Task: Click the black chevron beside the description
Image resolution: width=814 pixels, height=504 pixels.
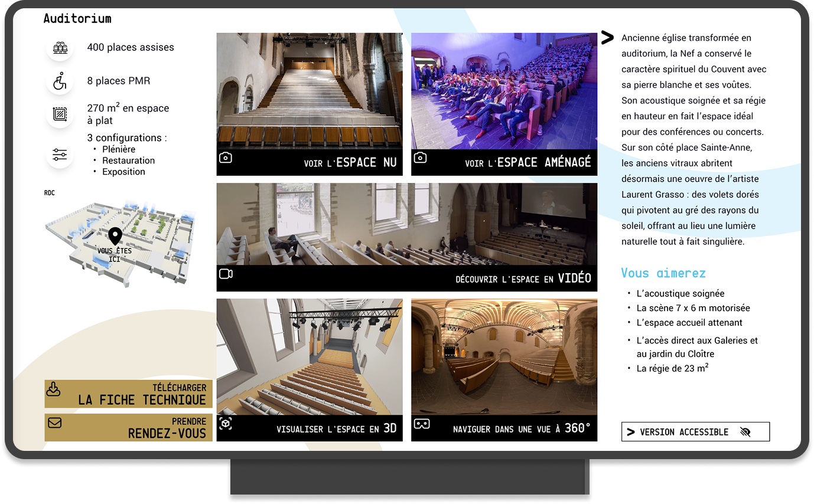Action: [607, 38]
